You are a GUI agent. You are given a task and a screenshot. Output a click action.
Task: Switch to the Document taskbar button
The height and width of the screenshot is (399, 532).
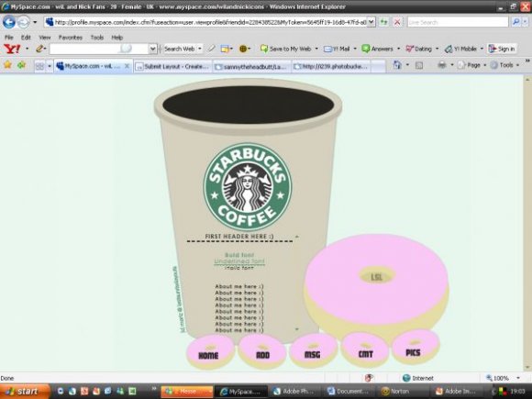[349, 392]
